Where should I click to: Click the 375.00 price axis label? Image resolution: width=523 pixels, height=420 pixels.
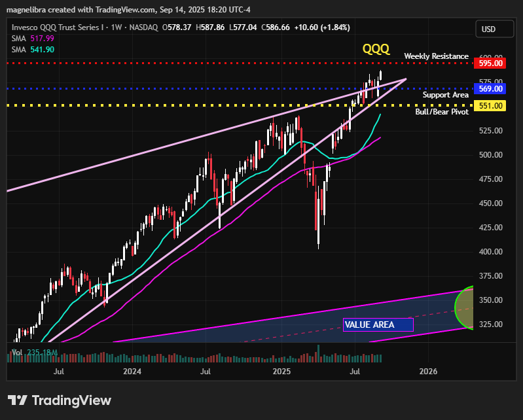click(x=491, y=276)
